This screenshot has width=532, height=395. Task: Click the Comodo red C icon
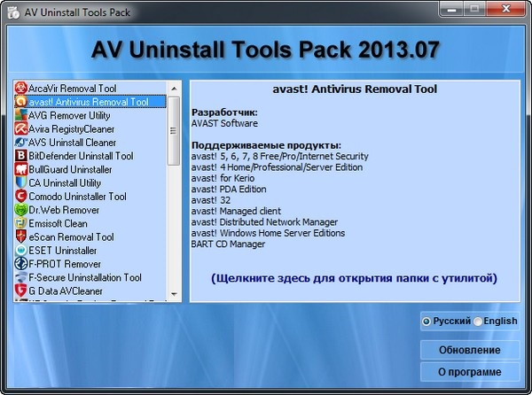click(x=20, y=196)
